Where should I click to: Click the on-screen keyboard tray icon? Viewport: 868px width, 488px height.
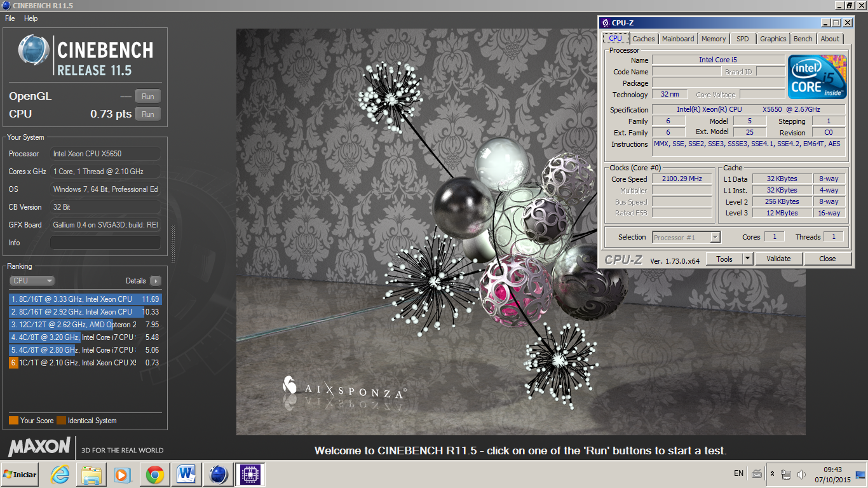(757, 473)
